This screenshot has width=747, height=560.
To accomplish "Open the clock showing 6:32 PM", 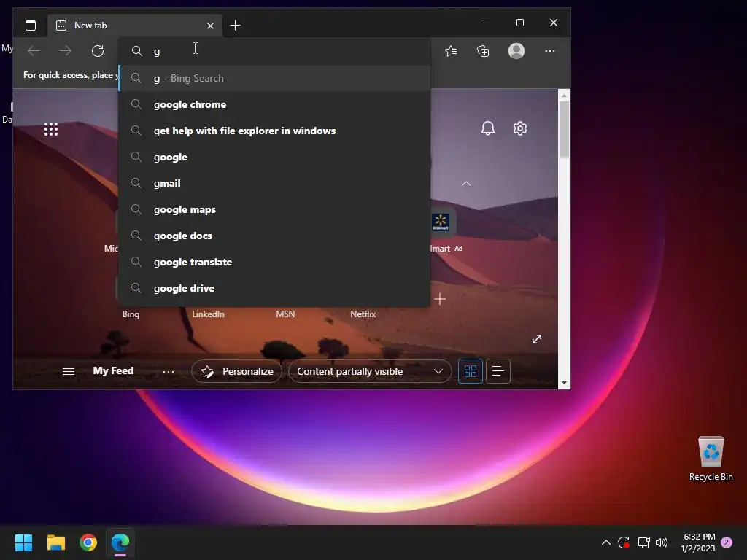I will [x=698, y=542].
